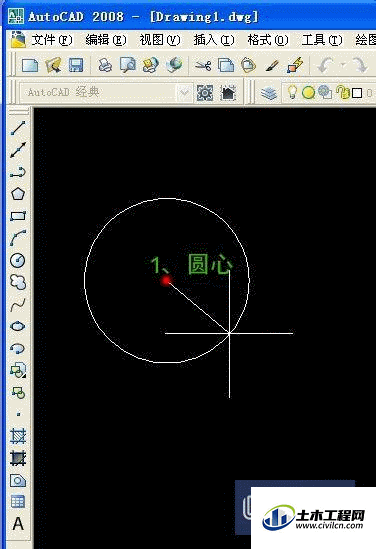Click the Cut scissors icon
Image resolution: width=376 pixels, height=549 pixels.
[x=203, y=65]
